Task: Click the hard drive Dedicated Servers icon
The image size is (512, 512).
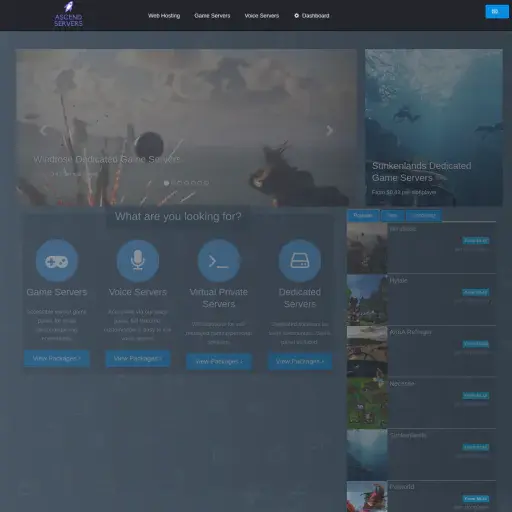Action: 300,261
